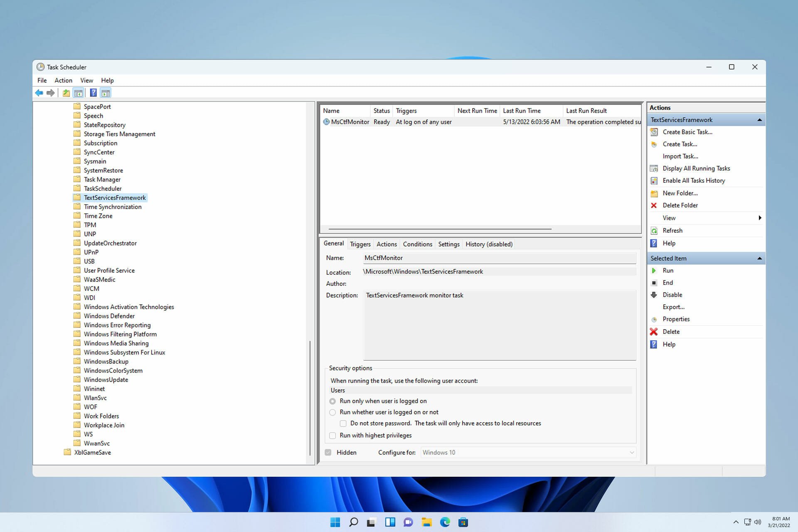
Task: Collapse the Selected Item section
Action: (759, 259)
